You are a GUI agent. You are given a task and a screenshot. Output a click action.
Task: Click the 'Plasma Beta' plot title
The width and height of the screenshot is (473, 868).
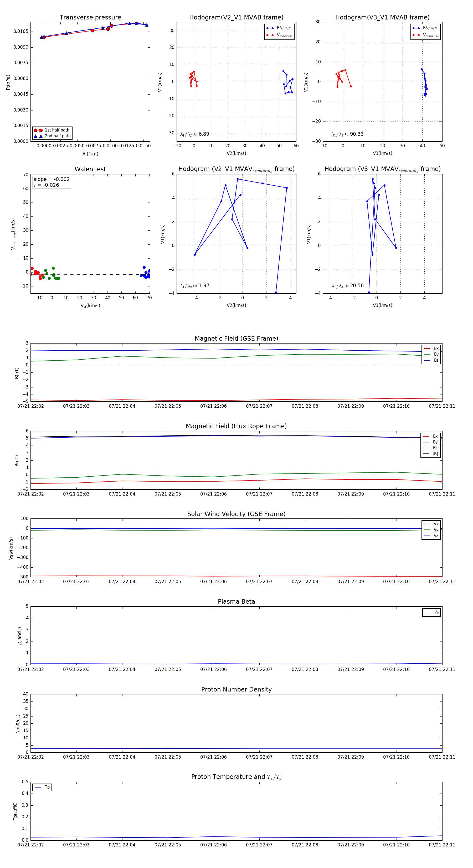pos(236,602)
